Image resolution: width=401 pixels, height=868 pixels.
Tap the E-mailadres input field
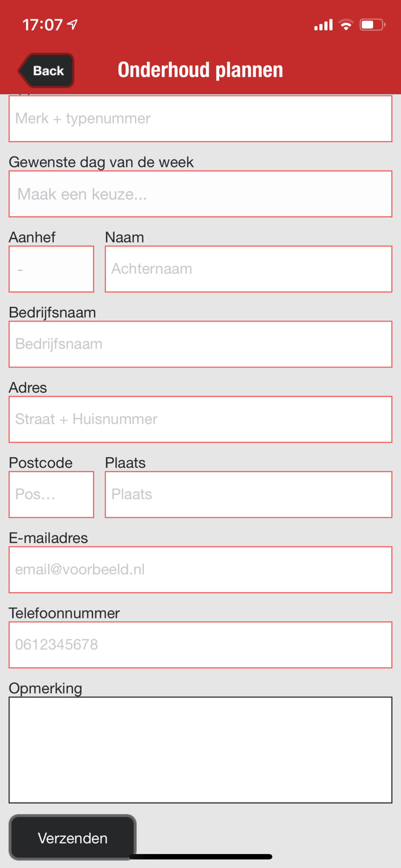tap(200, 569)
